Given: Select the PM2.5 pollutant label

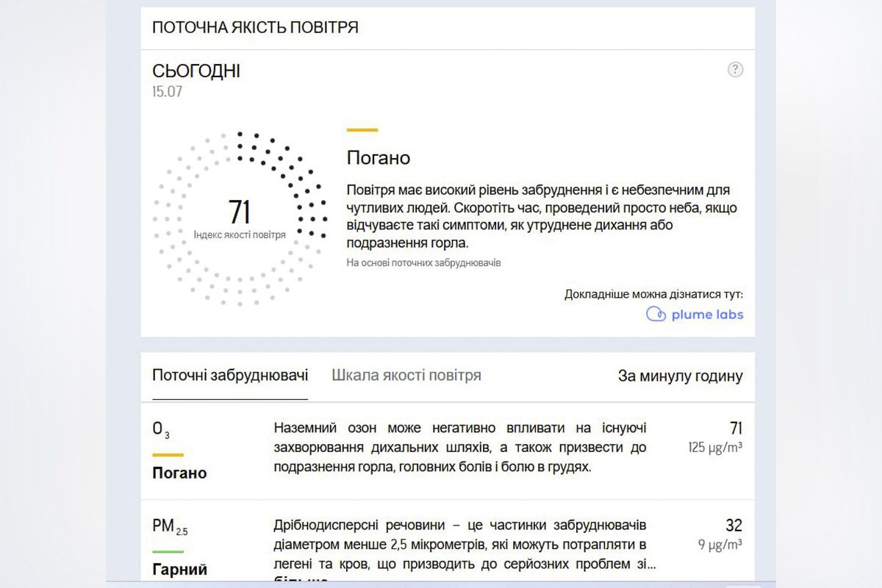Looking at the screenshot, I should pyautogui.click(x=170, y=526).
